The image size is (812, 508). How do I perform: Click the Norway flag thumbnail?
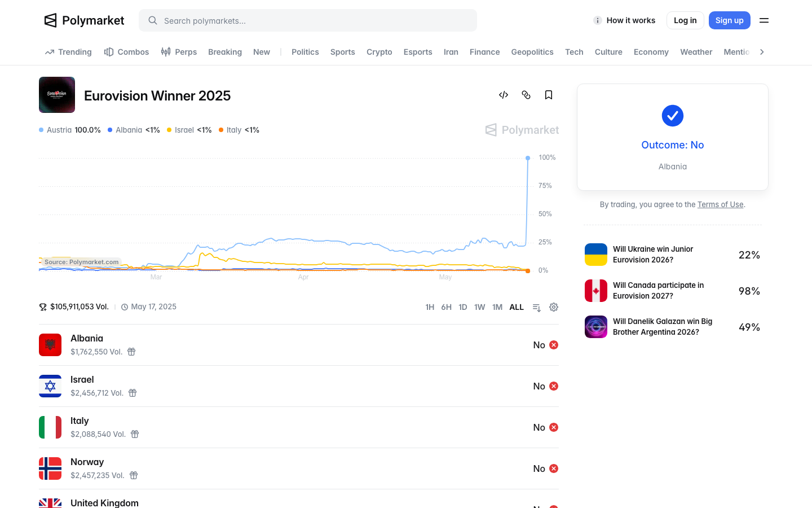[x=50, y=468]
